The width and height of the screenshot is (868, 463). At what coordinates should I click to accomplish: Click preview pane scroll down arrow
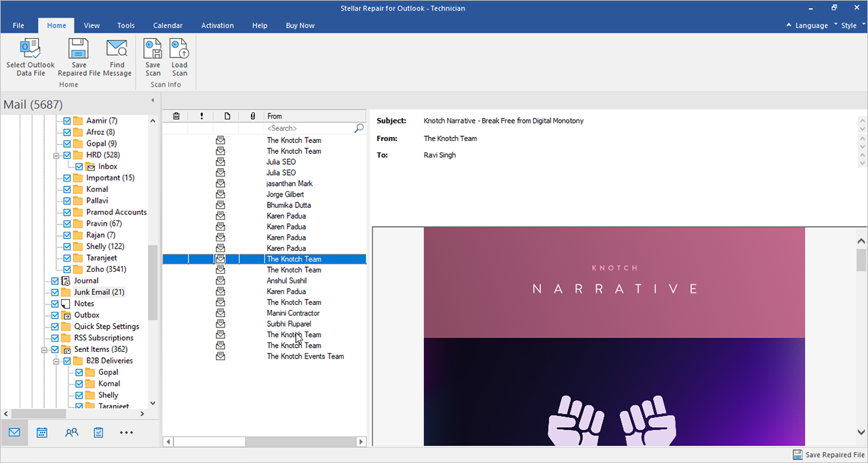(862, 432)
